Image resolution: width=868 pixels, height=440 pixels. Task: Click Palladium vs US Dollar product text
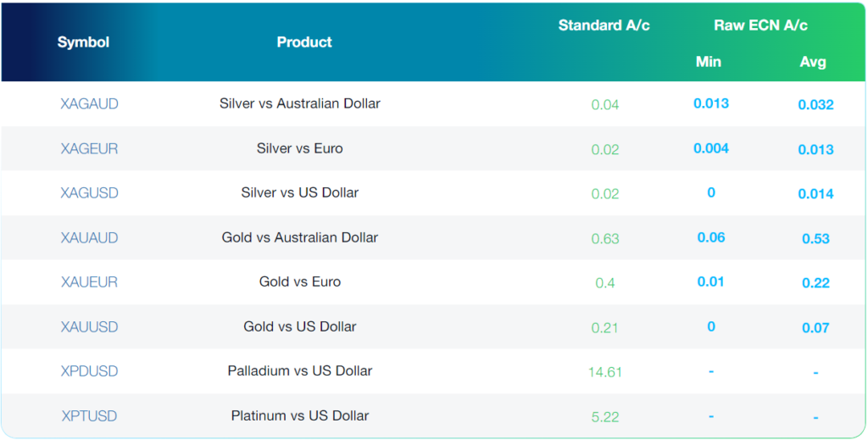[x=299, y=370]
